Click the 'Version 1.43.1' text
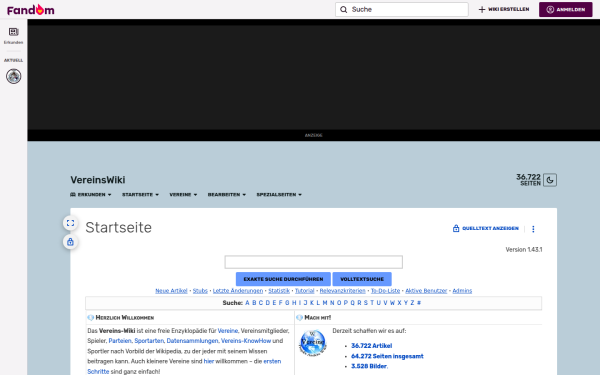The height and width of the screenshot is (375, 600). [524, 249]
